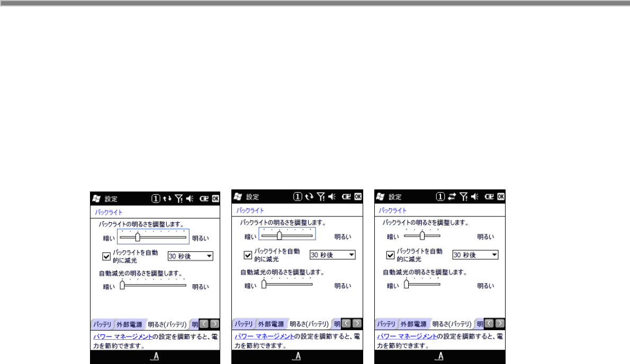Click OK button in middle screenshot title bar
Image resolution: width=630 pixels, height=364 pixels.
(357, 197)
